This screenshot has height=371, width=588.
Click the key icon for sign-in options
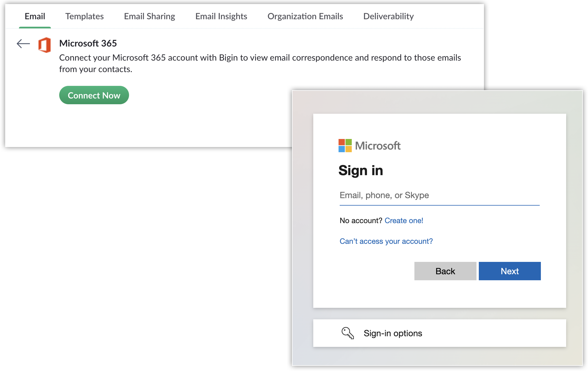(x=347, y=333)
